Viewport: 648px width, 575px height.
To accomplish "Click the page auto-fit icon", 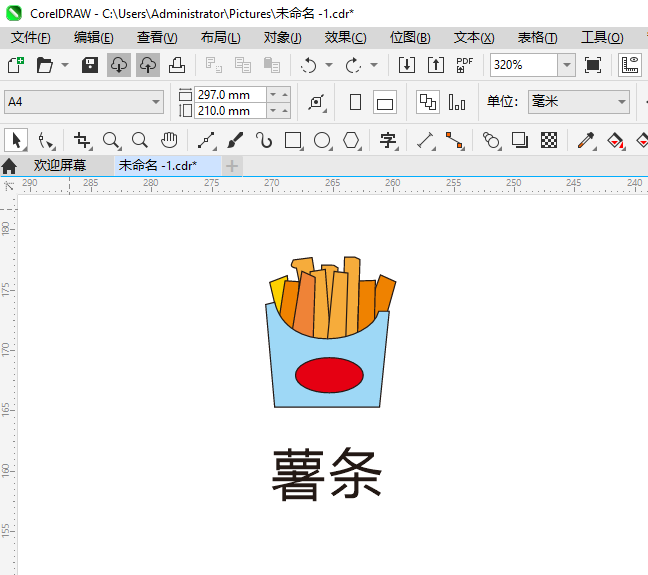I will pyautogui.click(x=317, y=102).
